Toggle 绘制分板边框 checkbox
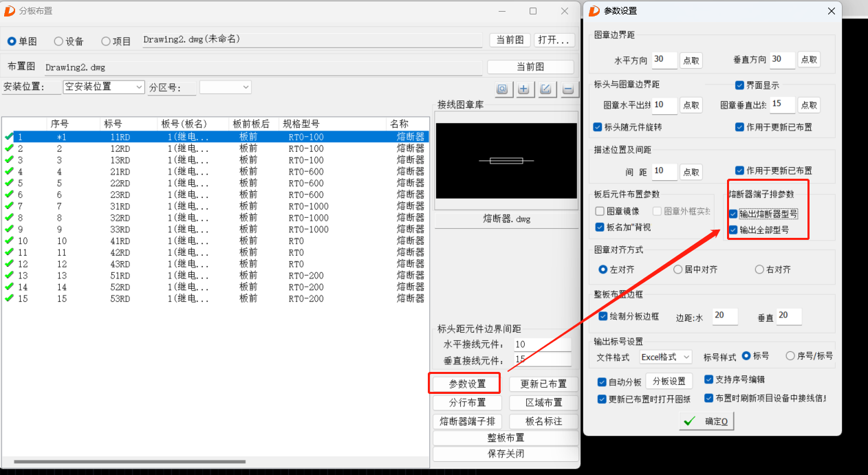Viewport: 868px width, 475px height. 603,316
